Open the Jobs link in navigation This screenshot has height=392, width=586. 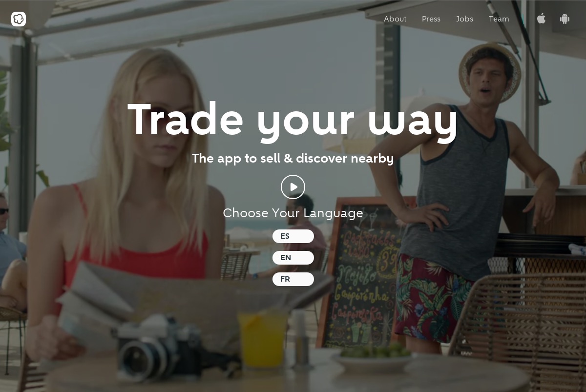click(x=464, y=19)
